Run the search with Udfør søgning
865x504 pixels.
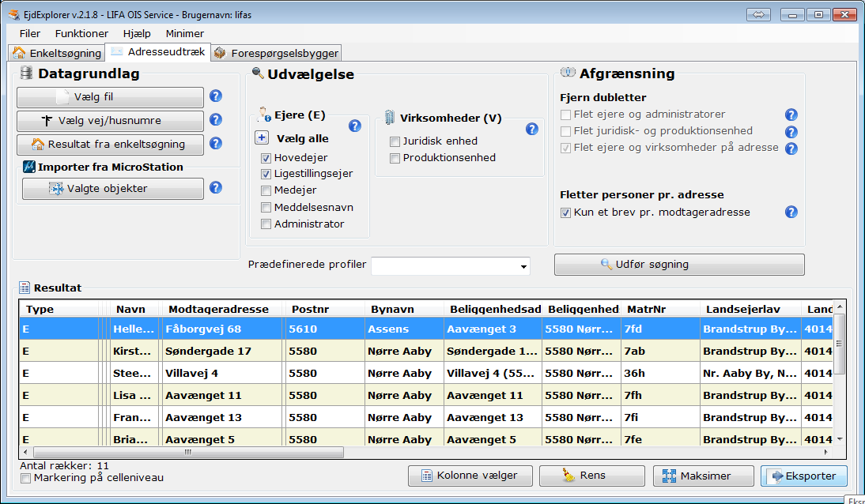678,265
